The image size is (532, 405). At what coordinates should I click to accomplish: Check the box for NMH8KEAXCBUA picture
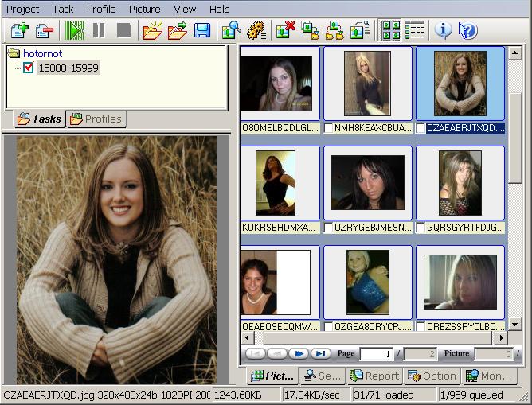tap(329, 128)
